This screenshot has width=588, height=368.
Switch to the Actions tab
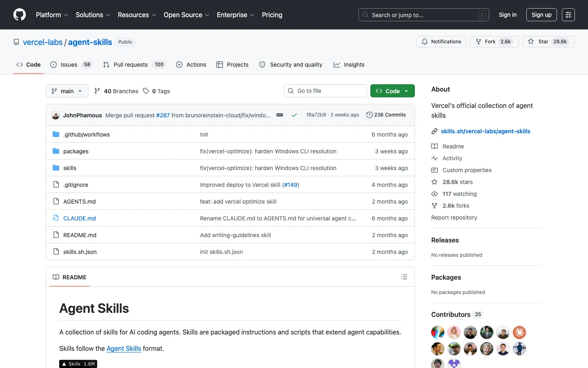coord(191,65)
